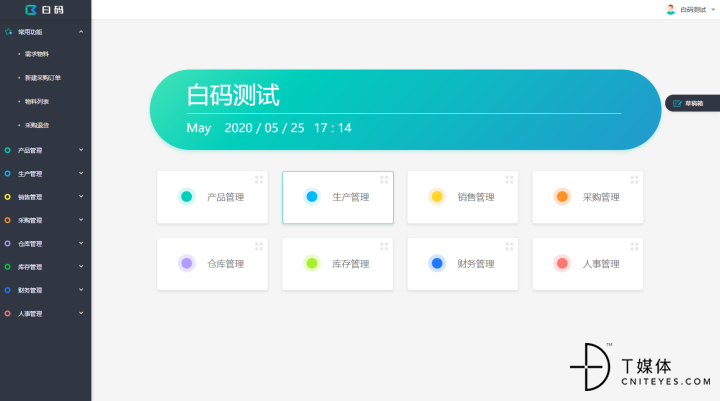Click the drag handle dots on 销售管理 card
This screenshot has width=720, height=401.
pos(509,180)
